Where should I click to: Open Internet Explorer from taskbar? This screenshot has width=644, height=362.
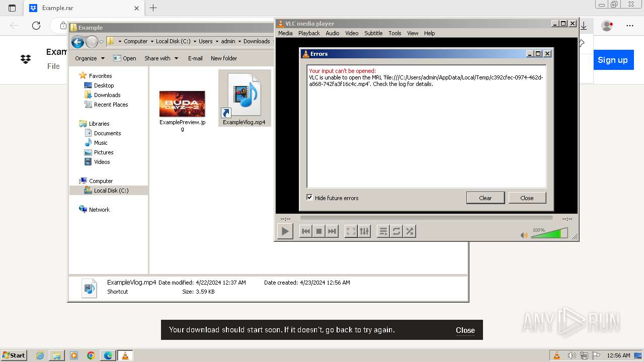click(x=40, y=355)
